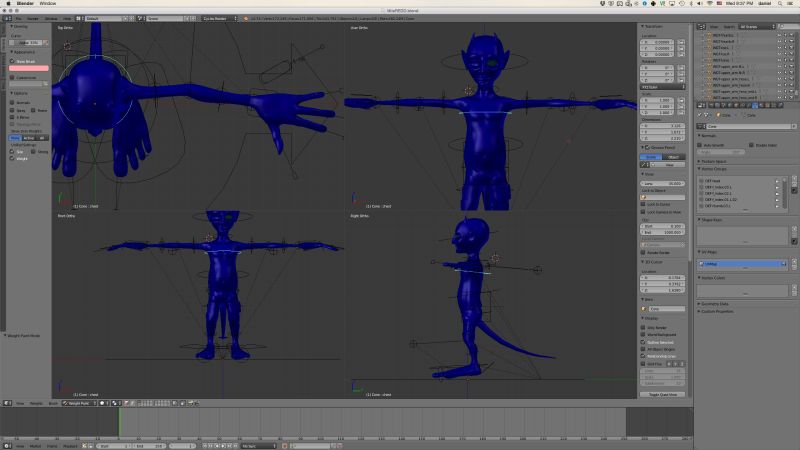Open the Render properties tab
The width and height of the screenshot is (800, 450).
tap(711, 105)
